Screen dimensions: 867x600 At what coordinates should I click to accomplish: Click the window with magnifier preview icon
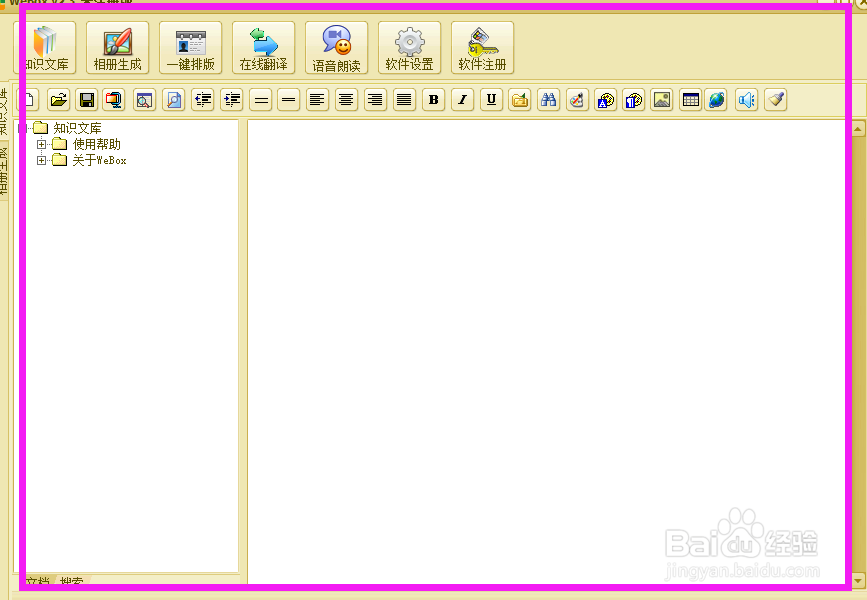pos(144,100)
